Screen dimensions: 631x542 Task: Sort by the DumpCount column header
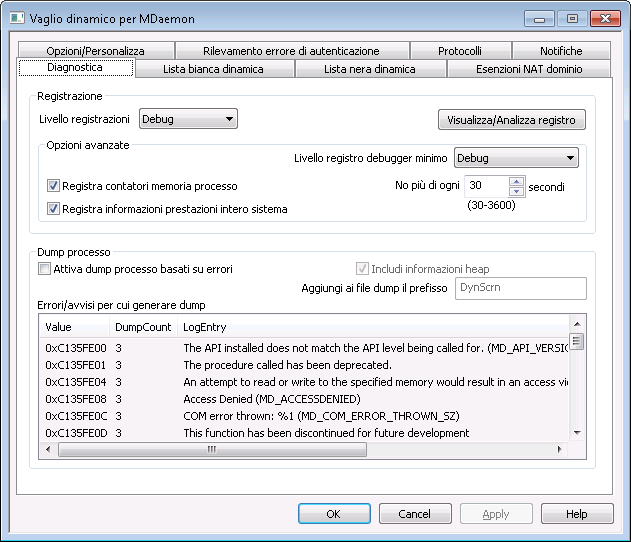tap(143, 327)
